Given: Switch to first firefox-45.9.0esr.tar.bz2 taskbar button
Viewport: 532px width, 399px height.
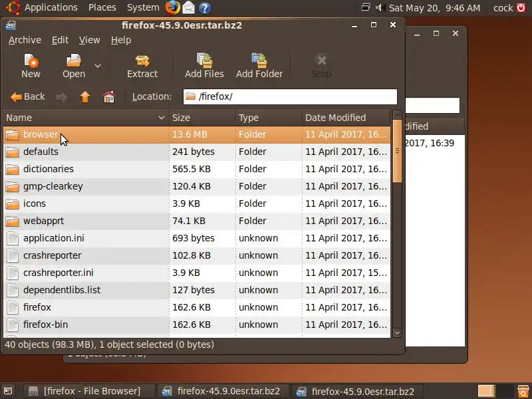Looking at the screenshot, I should tap(222, 391).
